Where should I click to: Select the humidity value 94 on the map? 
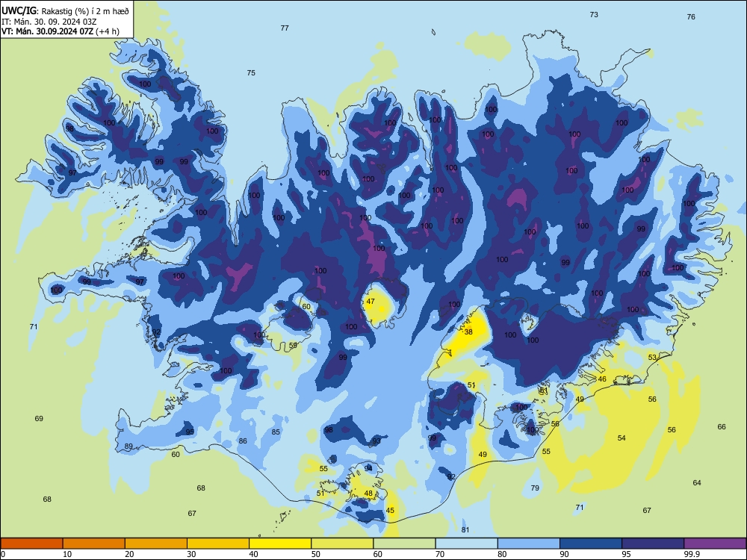coord(368,468)
